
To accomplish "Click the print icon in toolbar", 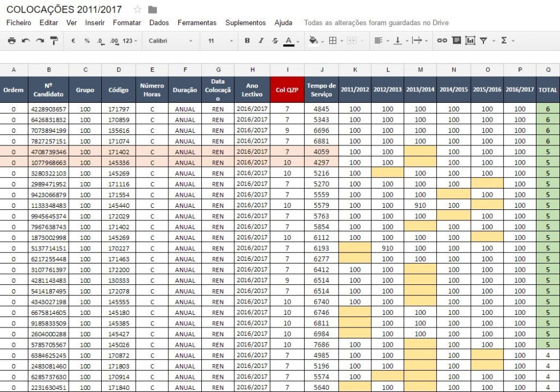I will coord(11,40).
